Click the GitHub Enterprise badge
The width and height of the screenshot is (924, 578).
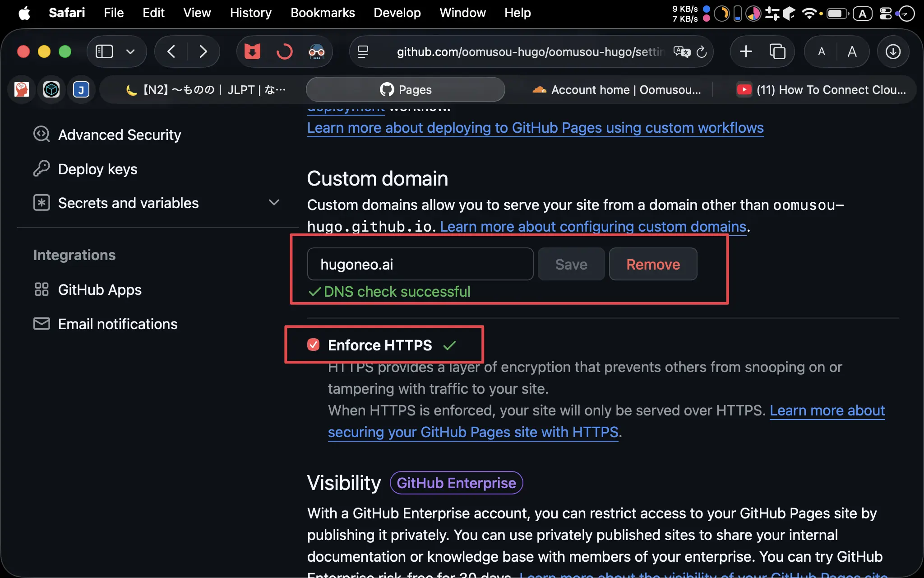click(x=456, y=483)
